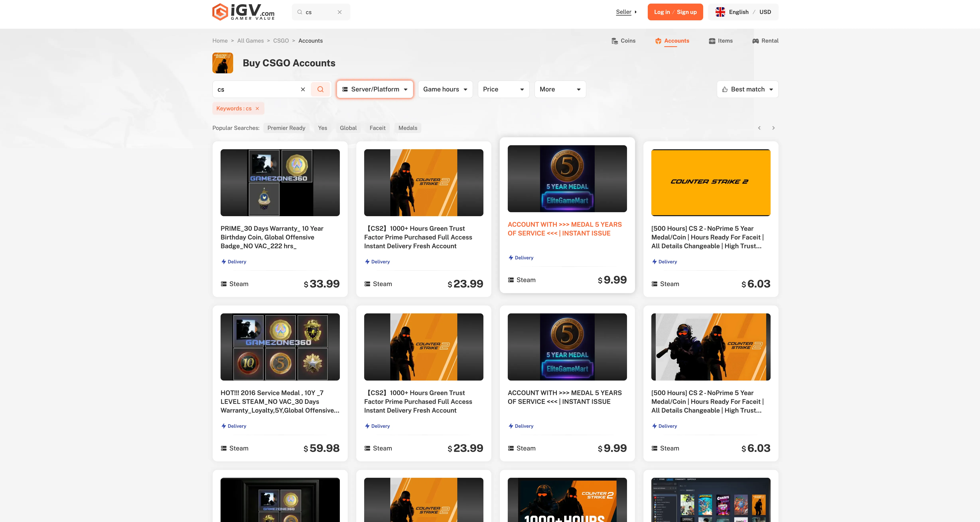This screenshot has height=522, width=980.
Task: Click the right arrow to scroll popular searches
Action: point(773,128)
